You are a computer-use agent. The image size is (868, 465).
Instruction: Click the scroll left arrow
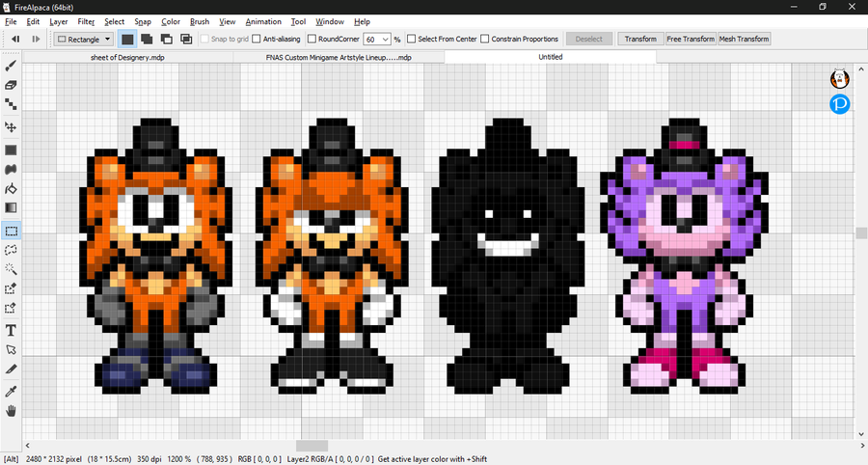[x=28, y=446]
